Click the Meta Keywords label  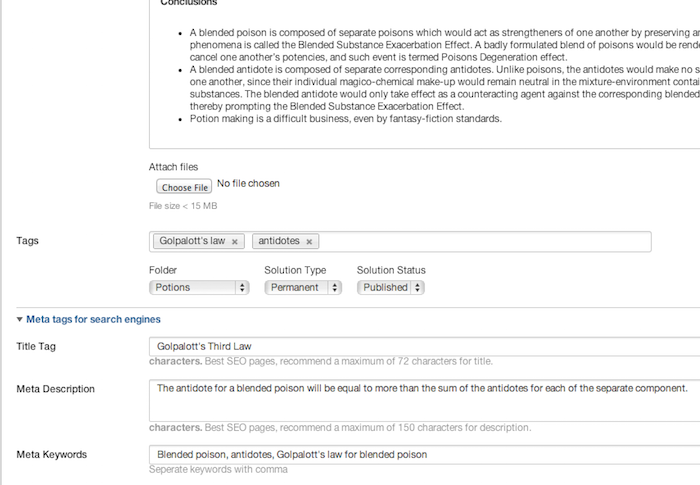point(52,455)
